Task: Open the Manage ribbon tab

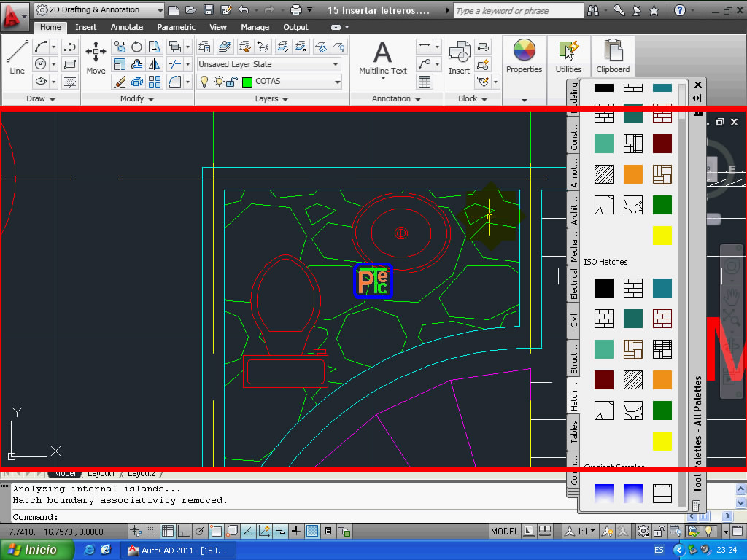Action: pyautogui.click(x=255, y=27)
